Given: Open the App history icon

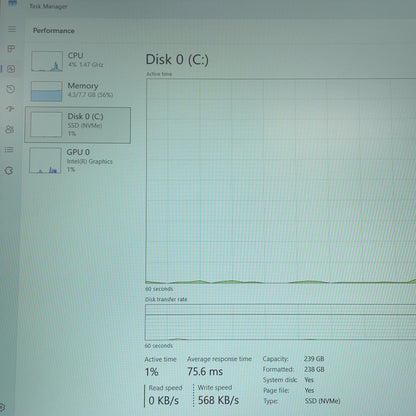Looking at the screenshot, I should click(x=11, y=89).
